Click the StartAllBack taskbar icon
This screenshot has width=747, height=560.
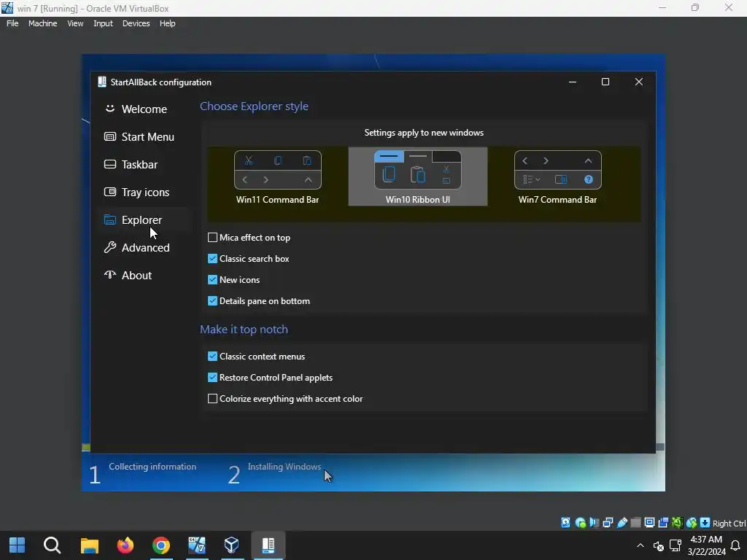coord(268,545)
